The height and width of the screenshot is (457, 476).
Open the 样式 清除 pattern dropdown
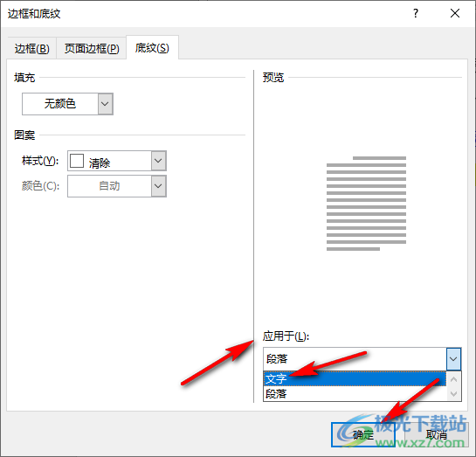[x=116, y=161]
